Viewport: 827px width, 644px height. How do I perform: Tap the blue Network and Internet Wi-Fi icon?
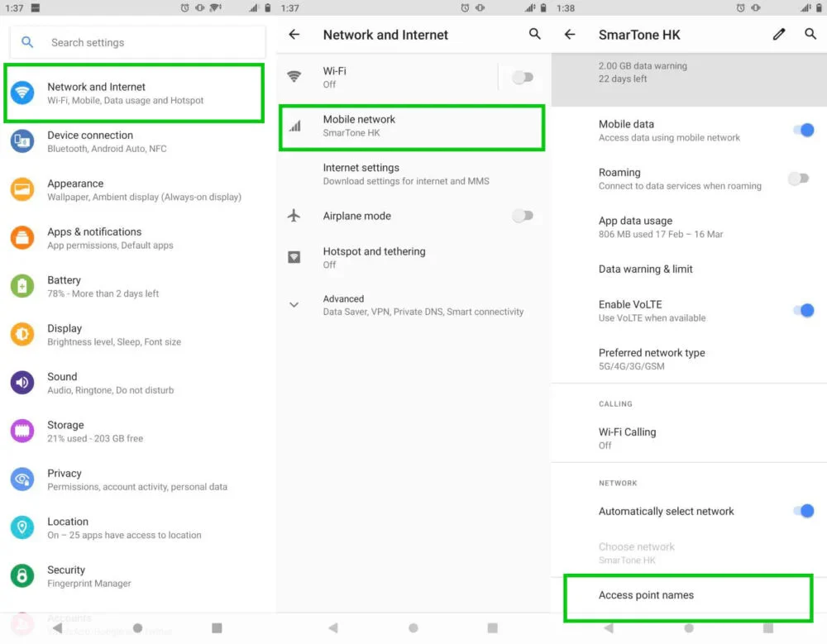tap(22, 93)
